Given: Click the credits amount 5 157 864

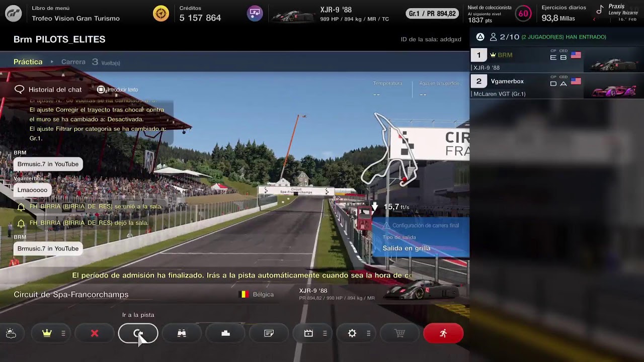Looking at the screenshot, I should 200,18.
